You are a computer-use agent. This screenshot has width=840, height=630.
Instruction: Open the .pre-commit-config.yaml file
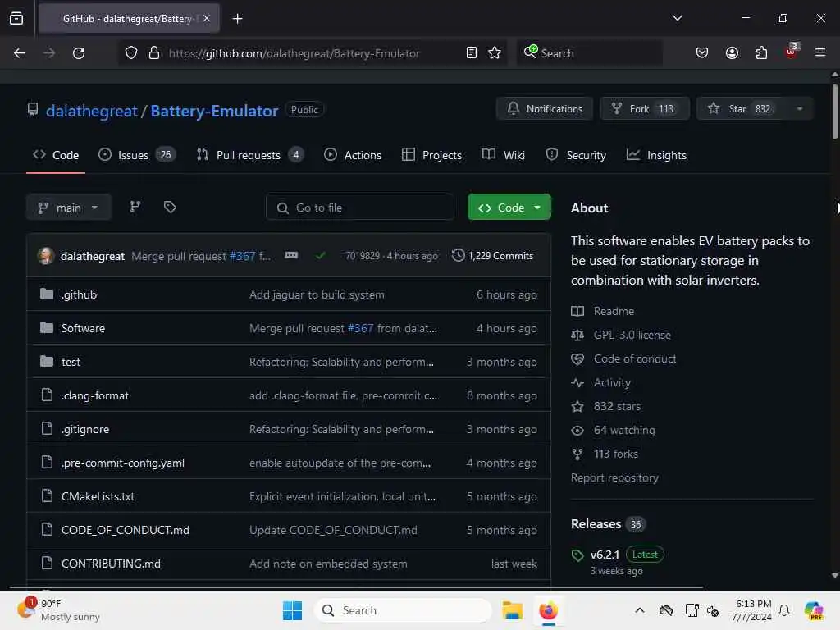pyautogui.click(x=123, y=463)
